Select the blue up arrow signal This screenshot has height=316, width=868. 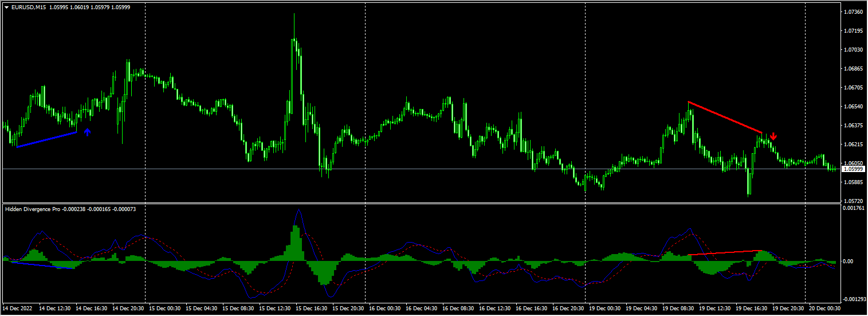click(x=87, y=132)
